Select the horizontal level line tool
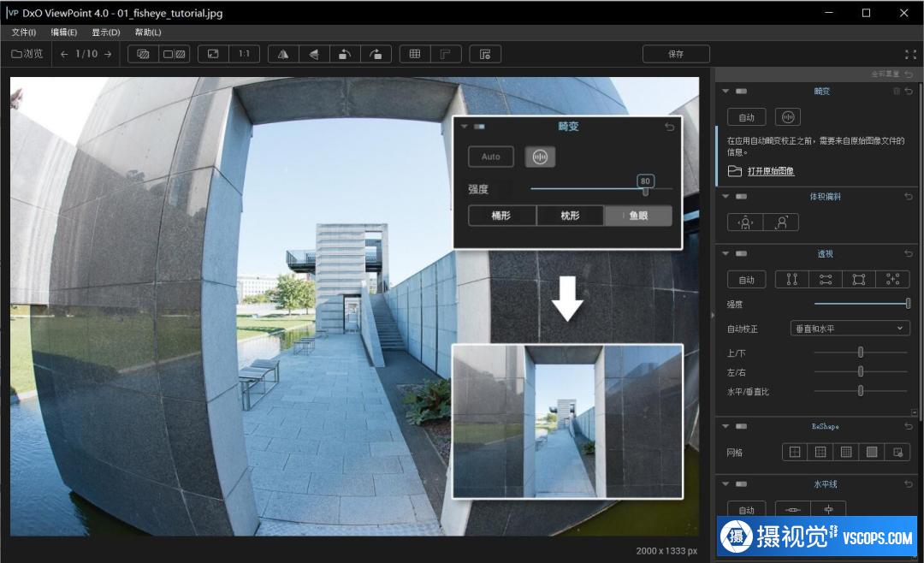The height and width of the screenshot is (563, 924). point(793,509)
